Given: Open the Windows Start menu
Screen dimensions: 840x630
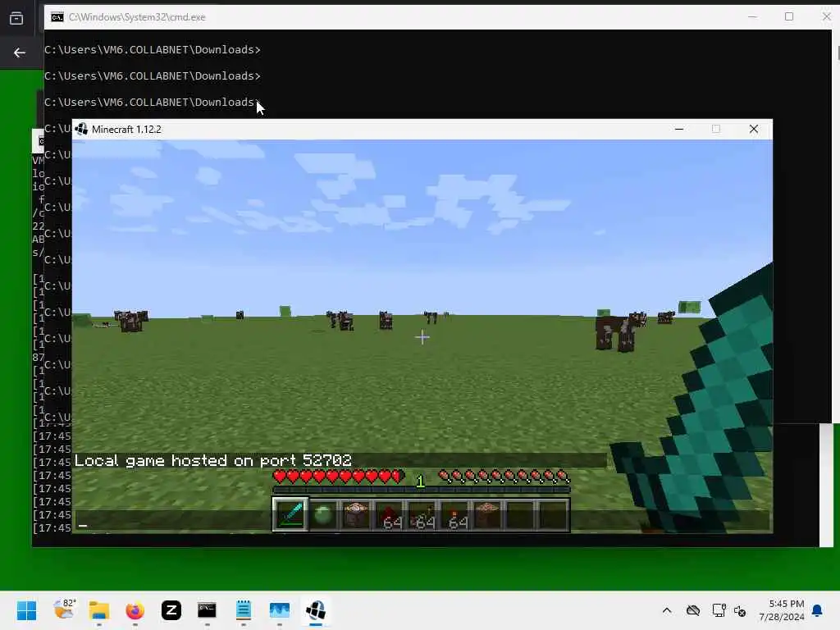Looking at the screenshot, I should (27, 610).
